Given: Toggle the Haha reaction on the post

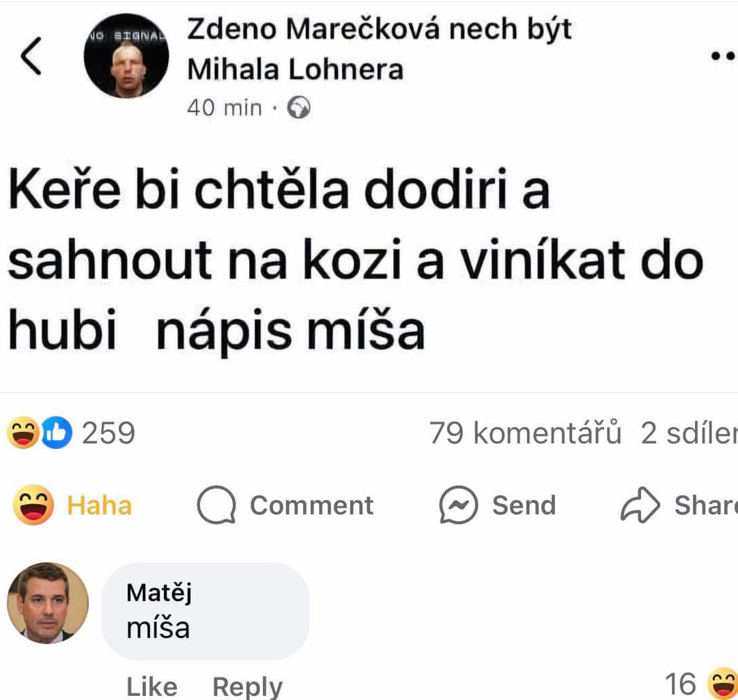Looking at the screenshot, I should click(73, 506).
